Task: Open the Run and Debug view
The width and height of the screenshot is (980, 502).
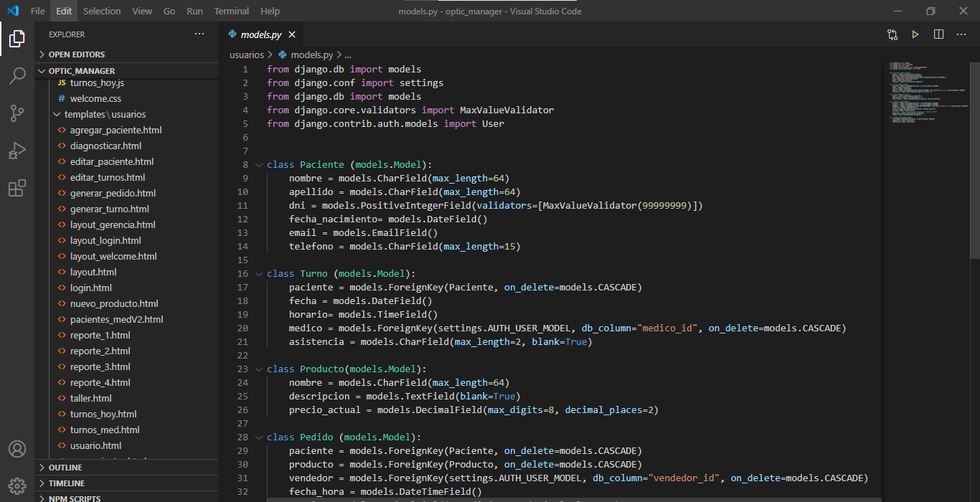Action: (17, 151)
